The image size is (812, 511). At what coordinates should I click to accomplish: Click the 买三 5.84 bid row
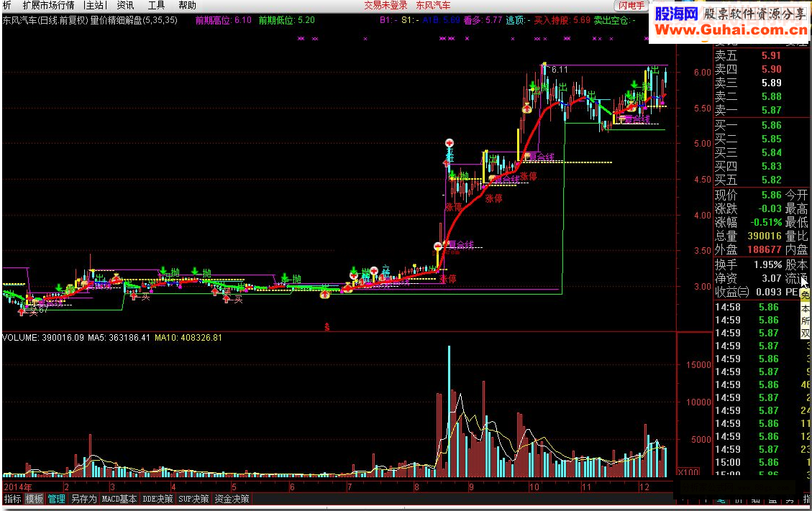pos(748,152)
